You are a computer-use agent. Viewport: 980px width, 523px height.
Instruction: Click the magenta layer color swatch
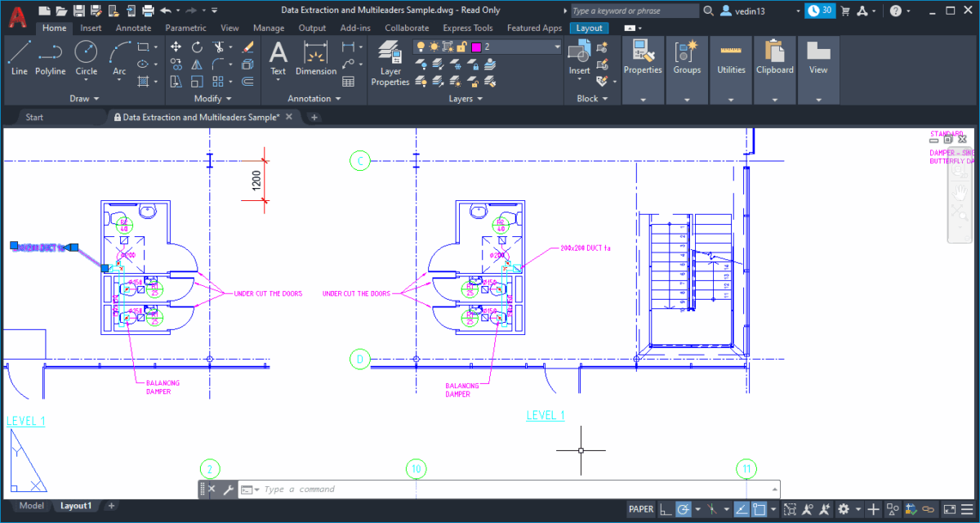[476, 47]
